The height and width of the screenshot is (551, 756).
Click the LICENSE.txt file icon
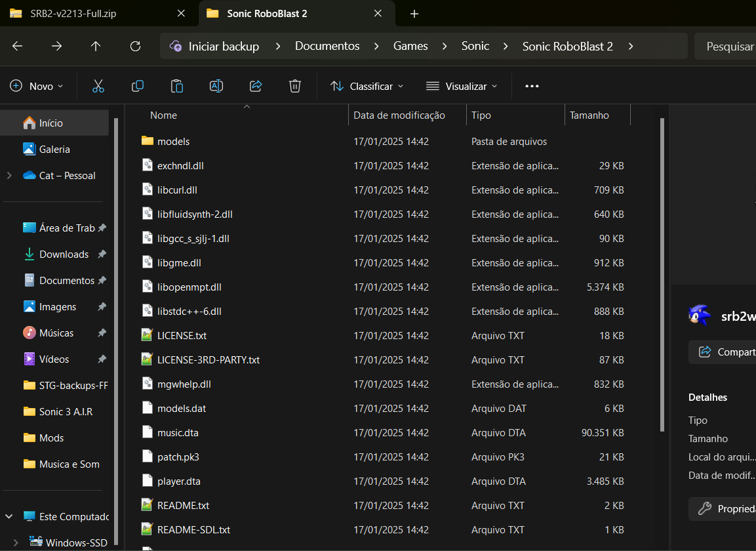point(147,335)
